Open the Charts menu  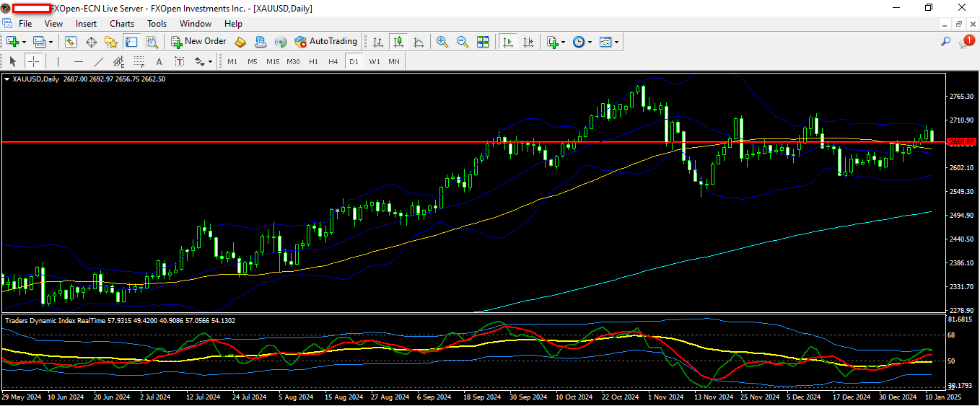pos(122,23)
